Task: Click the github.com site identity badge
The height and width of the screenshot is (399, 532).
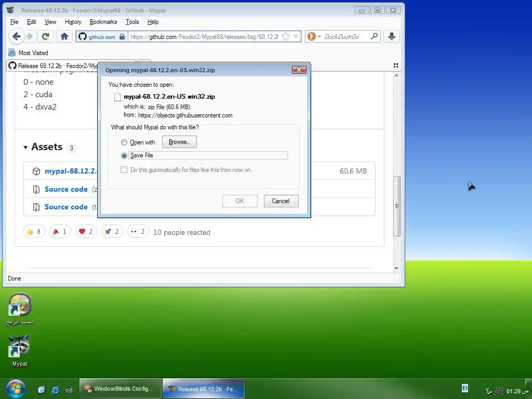Action: coord(102,37)
